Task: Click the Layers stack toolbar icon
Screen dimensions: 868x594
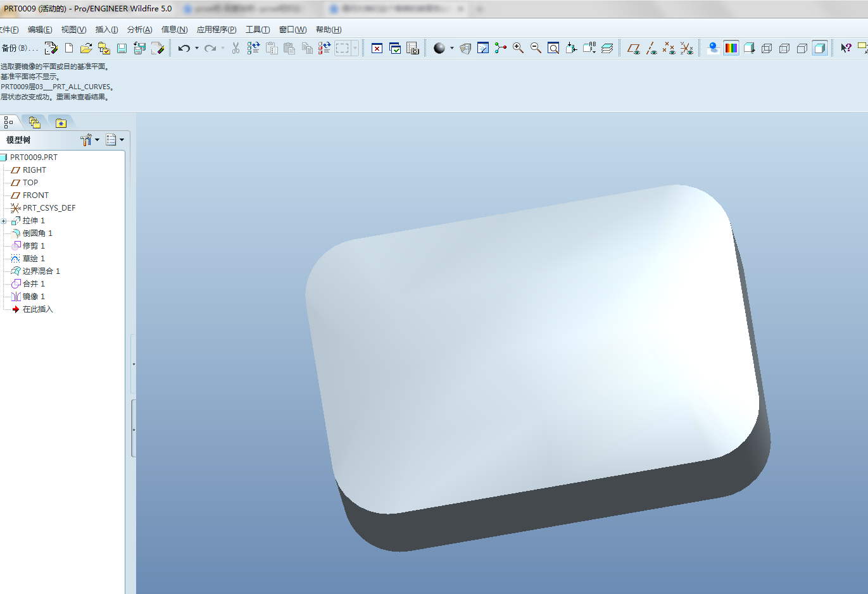Action: [607, 48]
